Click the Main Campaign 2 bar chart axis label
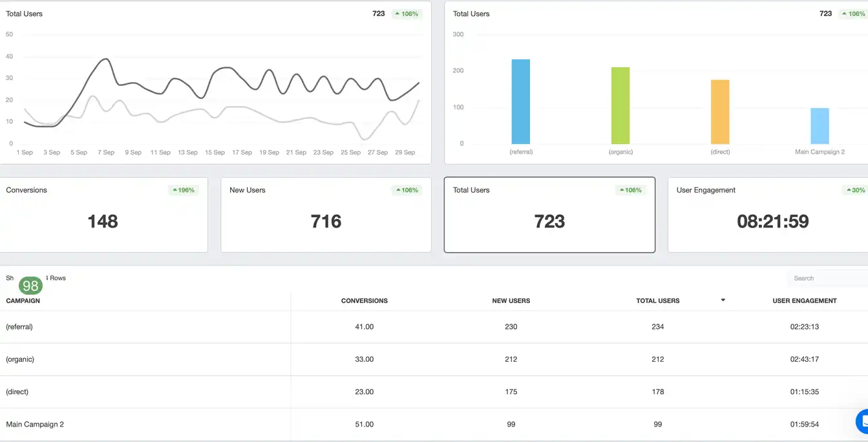Image resolution: width=868 pixels, height=442 pixels. point(820,152)
